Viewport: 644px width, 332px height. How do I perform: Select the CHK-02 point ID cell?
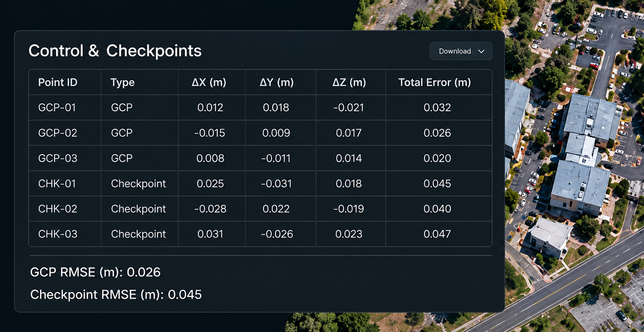pos(58,209)
